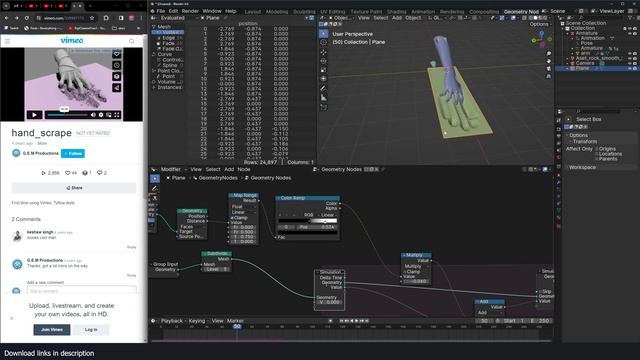This screenshot has height=360, width=640.
Task: Open Linear interpolation dropdown in Color Ramp
Action: 328,215
